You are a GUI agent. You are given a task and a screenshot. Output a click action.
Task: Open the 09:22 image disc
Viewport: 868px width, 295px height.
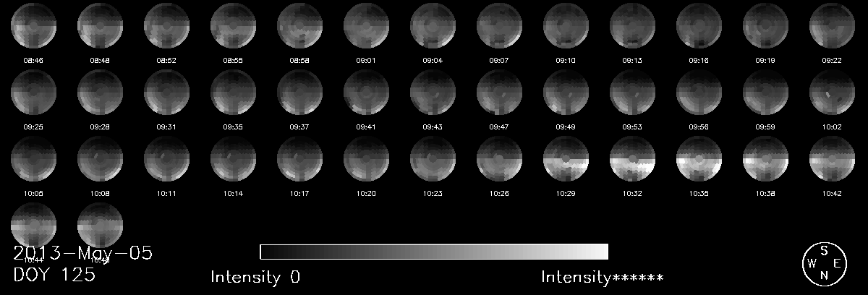[833, 26]
